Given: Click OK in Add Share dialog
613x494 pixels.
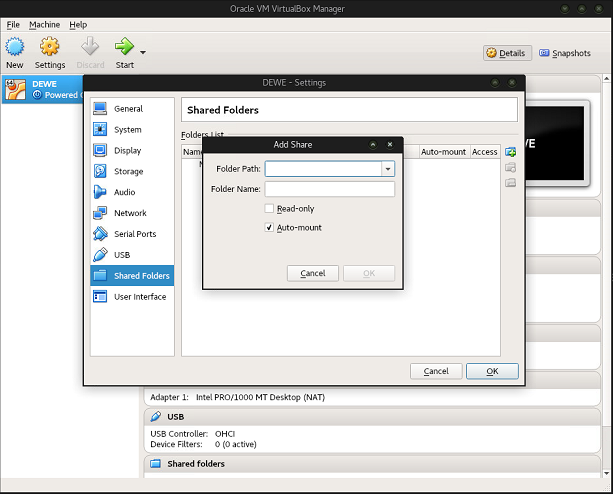Looking at the screenshot, I should (369, 273).
